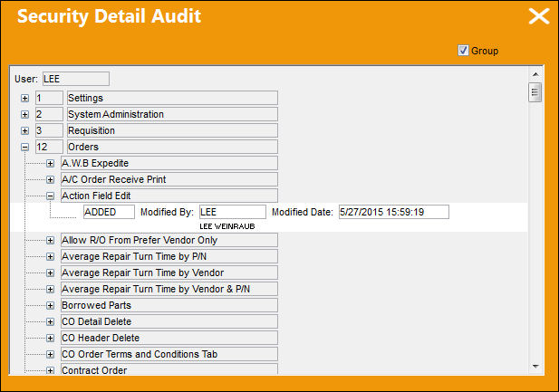Click the ADDED status field
This screenshot has height=392, width=559.
109,212
